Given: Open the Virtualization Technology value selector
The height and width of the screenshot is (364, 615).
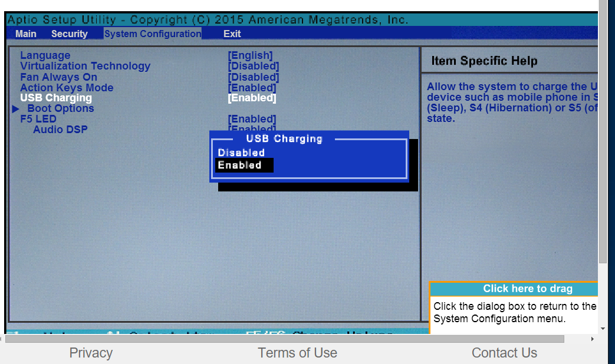Looking at the screenshot, I should tap(254, 66).
